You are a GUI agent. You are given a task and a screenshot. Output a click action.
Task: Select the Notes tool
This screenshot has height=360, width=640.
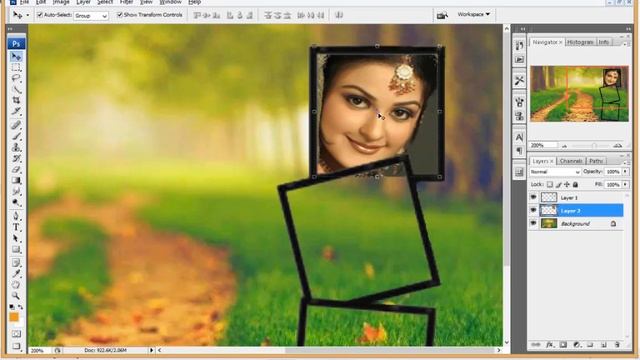tap(16, 262)
